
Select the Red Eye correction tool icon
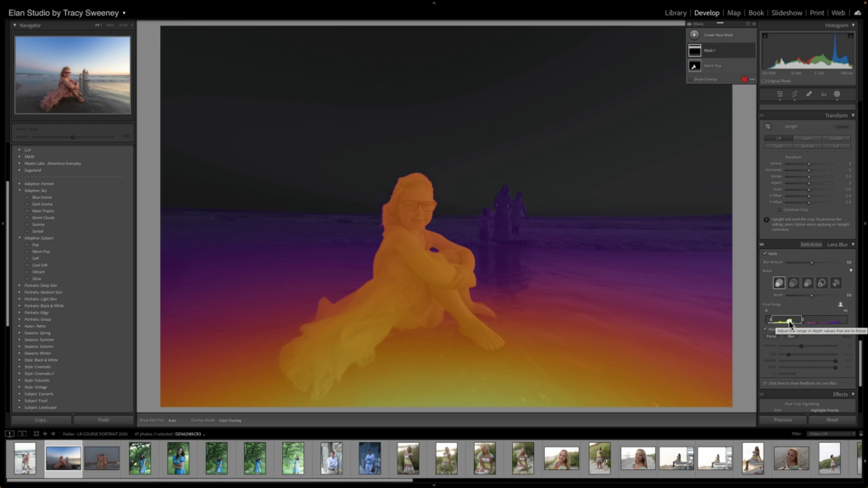[x=823, y=94]
